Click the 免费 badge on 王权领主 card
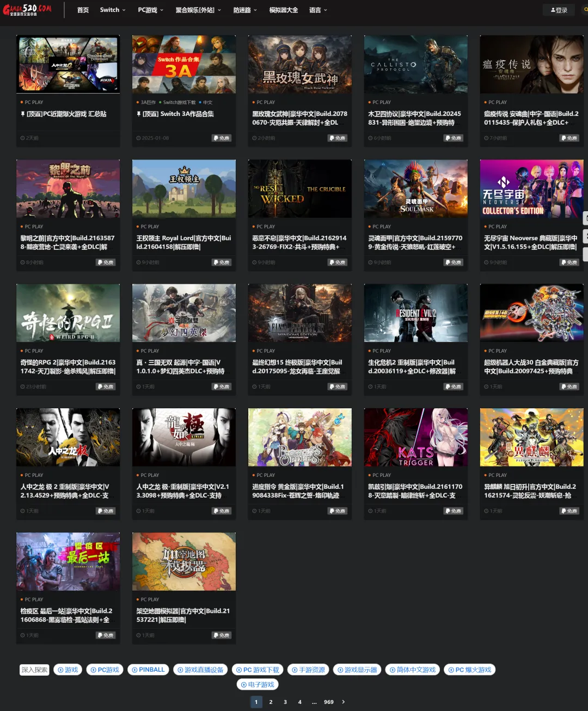Viewport: 588px width, 711px height. click(x=222, y=262)
